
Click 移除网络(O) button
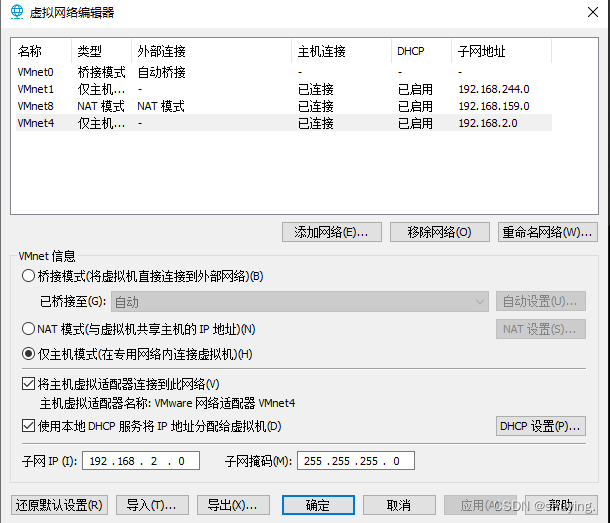[x=440, y=232]
